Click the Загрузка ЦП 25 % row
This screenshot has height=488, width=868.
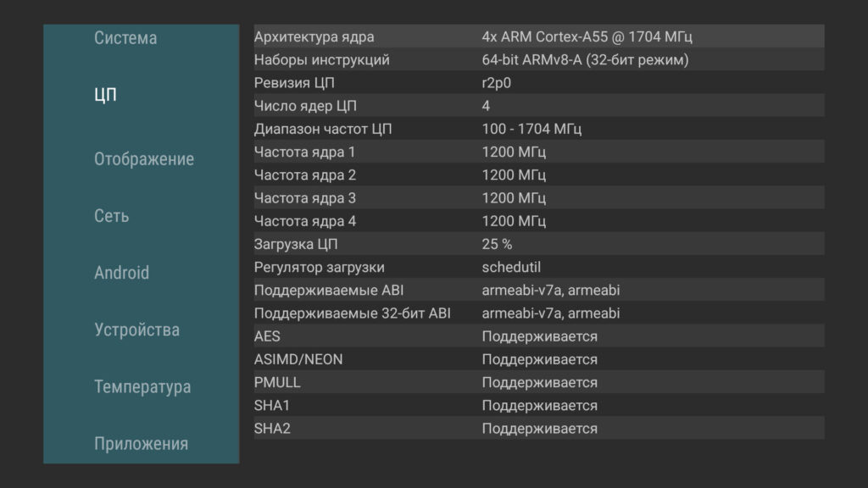(x=538, y=244)
